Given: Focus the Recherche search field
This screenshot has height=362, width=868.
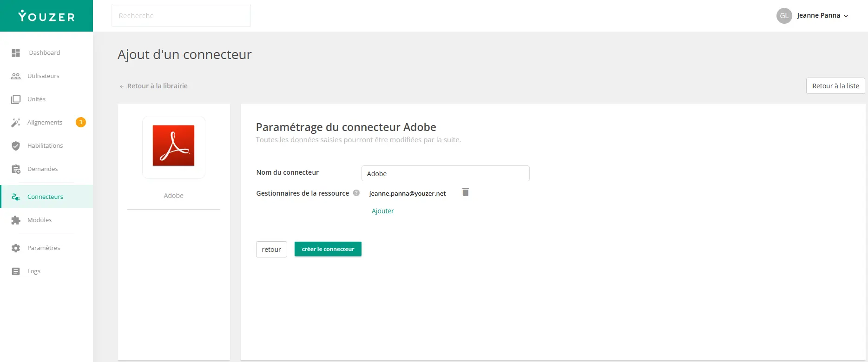Looking at the screenshot, I should (181, 15).
